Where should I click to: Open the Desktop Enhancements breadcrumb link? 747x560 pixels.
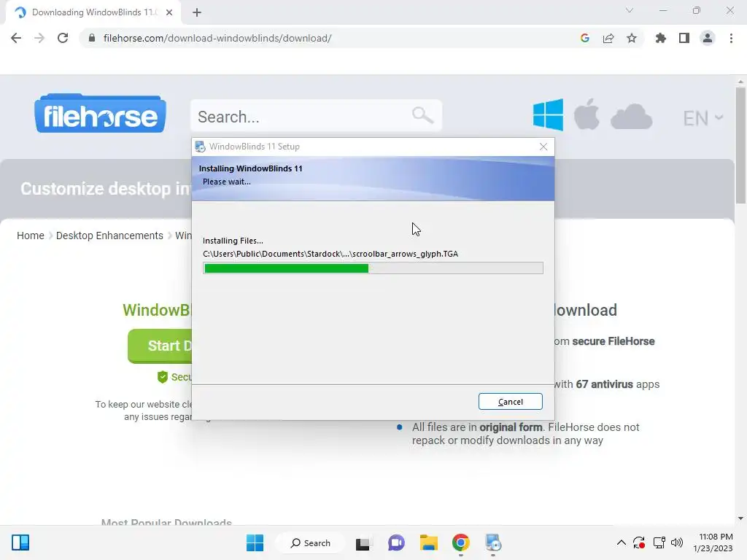coord(109,236)
